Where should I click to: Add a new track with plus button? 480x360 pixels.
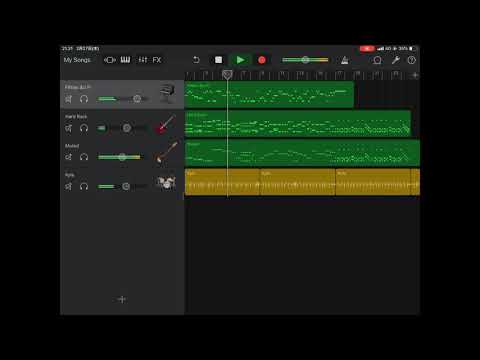(x=122, y=299)
